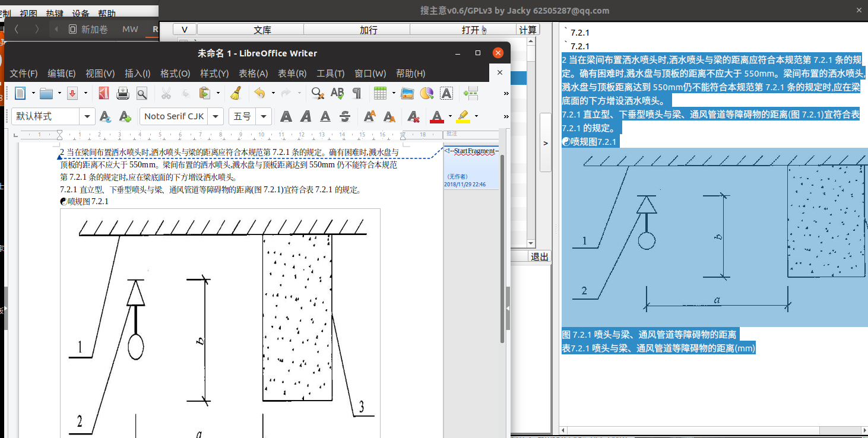Image resolution: width=868 pixels, height=438 pixels.
Task: Click Writer vertical scrollbar
Action: tap(503, 249)
